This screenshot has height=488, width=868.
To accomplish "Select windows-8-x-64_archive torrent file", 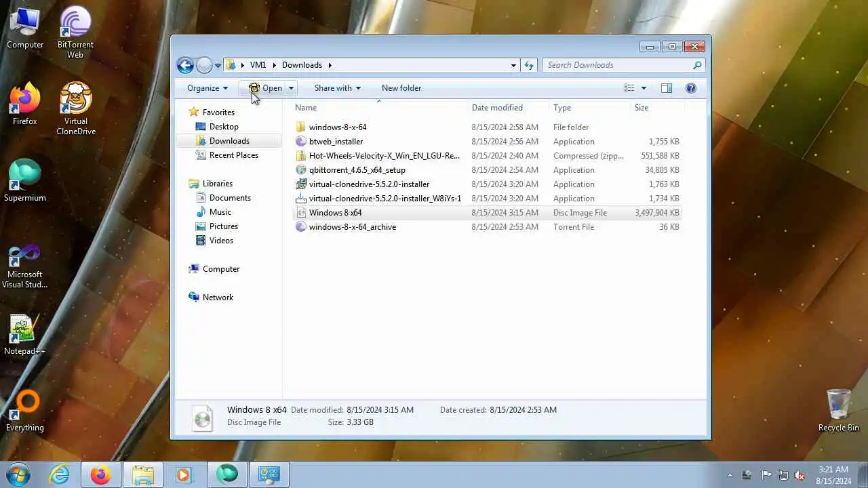I will point(352,227).
